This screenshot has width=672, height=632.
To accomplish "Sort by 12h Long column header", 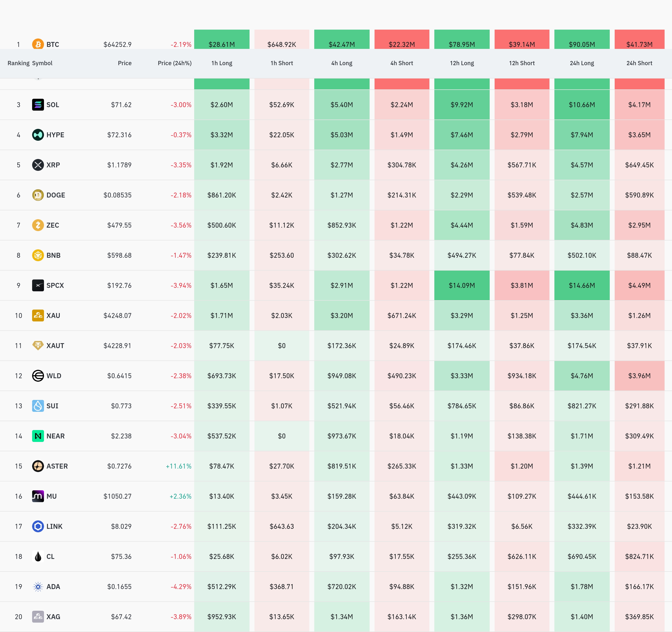I will [462, 63].
